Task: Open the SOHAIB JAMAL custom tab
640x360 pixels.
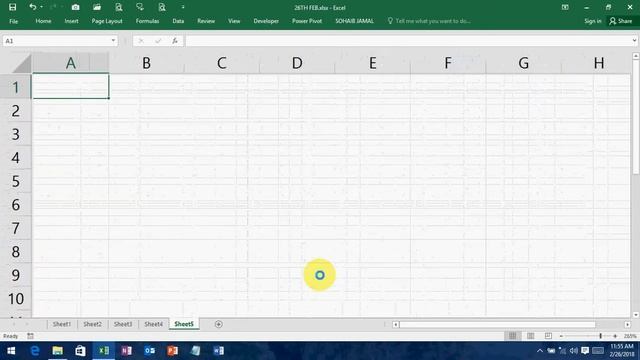Action: click(354, 21)
